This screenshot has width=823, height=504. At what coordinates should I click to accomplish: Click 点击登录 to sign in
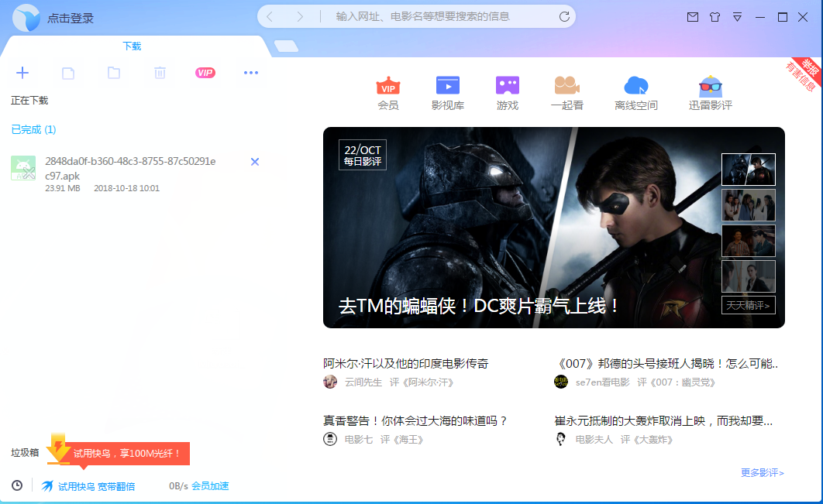(x=71, y=18)
